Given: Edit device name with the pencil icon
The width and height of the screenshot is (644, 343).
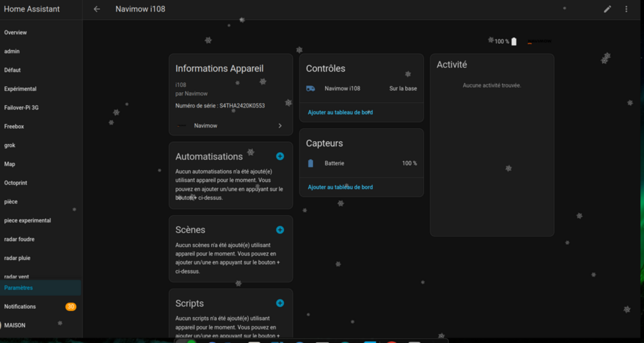Looking at the screenshot, I should point(607,9).
